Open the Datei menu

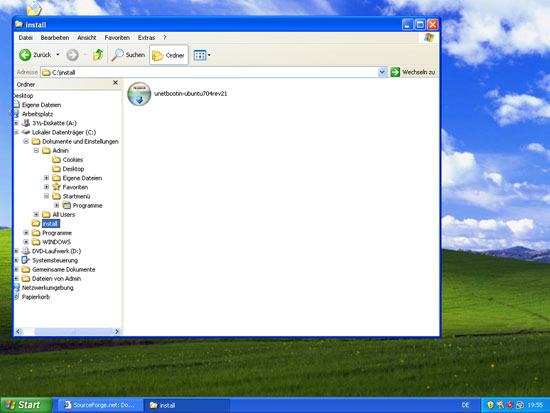pos(26,38)
